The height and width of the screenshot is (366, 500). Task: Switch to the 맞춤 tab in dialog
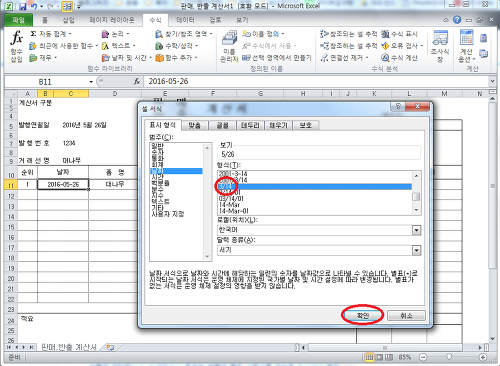pos(195,125)
